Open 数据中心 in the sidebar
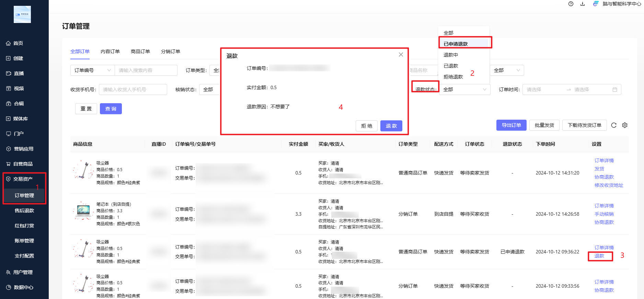The image size is (644, 299). coord(23,287)
